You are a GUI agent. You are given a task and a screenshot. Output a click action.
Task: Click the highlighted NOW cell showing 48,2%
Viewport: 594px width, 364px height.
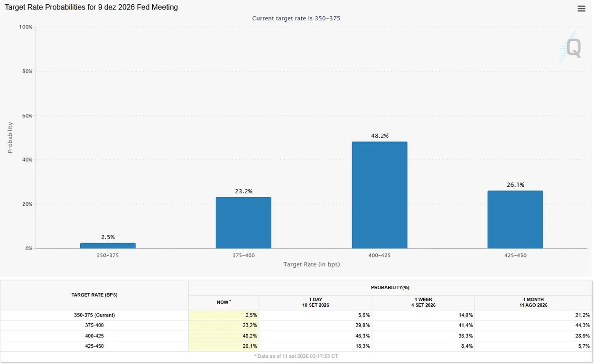[224, 336]
